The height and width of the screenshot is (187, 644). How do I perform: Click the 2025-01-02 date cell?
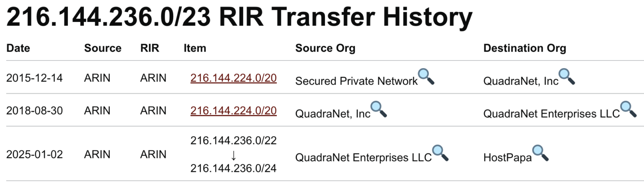point(34,154)
